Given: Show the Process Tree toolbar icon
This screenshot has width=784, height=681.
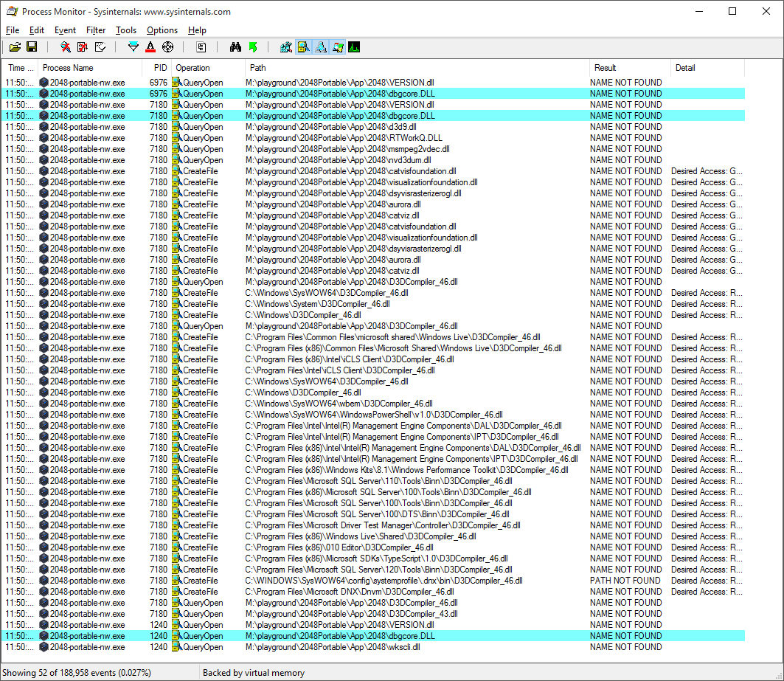Looking at the screenshot, I should pyautogui.click(x=201, y=47).
